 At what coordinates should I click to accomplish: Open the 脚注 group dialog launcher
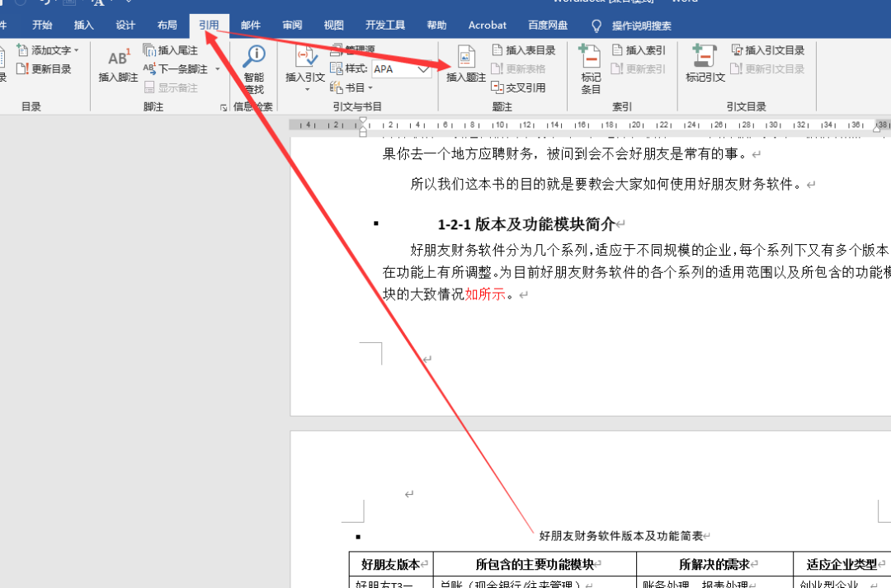[x=224, y=107]
